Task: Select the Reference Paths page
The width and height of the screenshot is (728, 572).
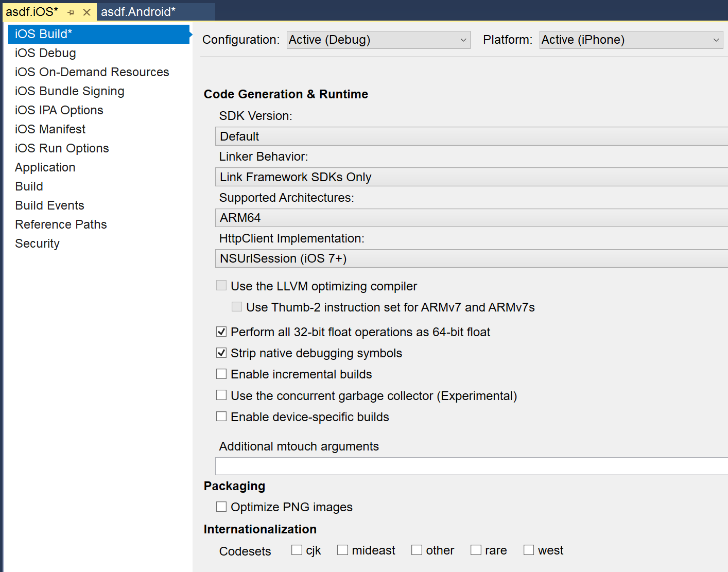Action: pyautogui.click(x=61, y=224)
